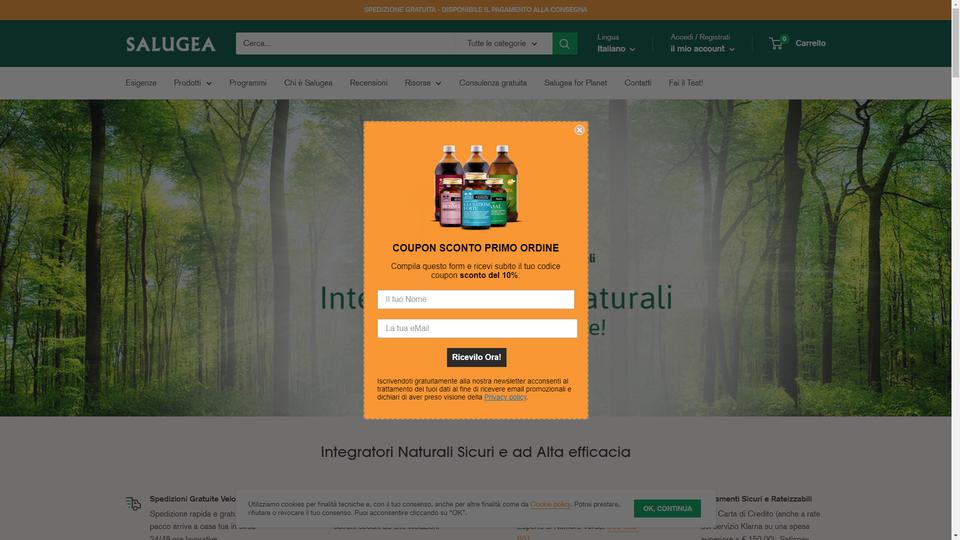Click the Salugea logo
Image resolution: width=960 pixels, height=540 pixels.
(171, 44)
